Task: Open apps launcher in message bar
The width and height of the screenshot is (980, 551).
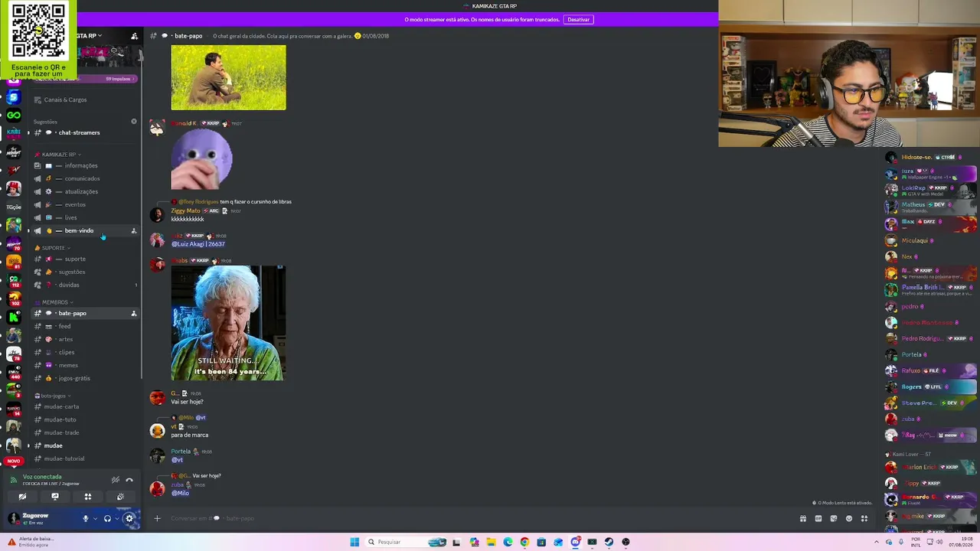Action: 864,518
